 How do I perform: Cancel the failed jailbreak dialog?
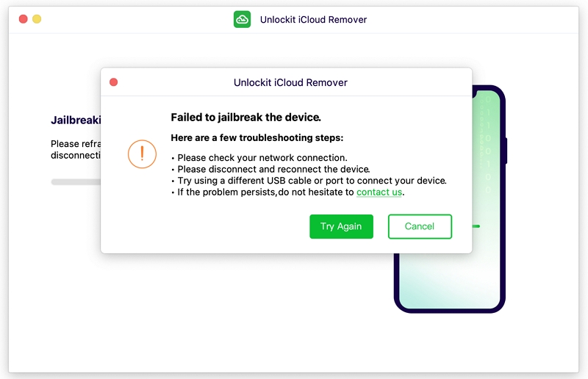tap(420, 226)
